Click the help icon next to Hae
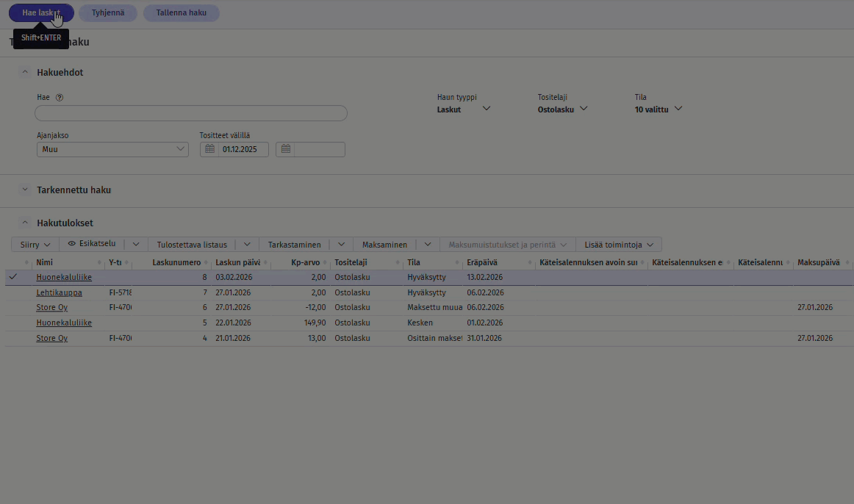 pos(60,97)
